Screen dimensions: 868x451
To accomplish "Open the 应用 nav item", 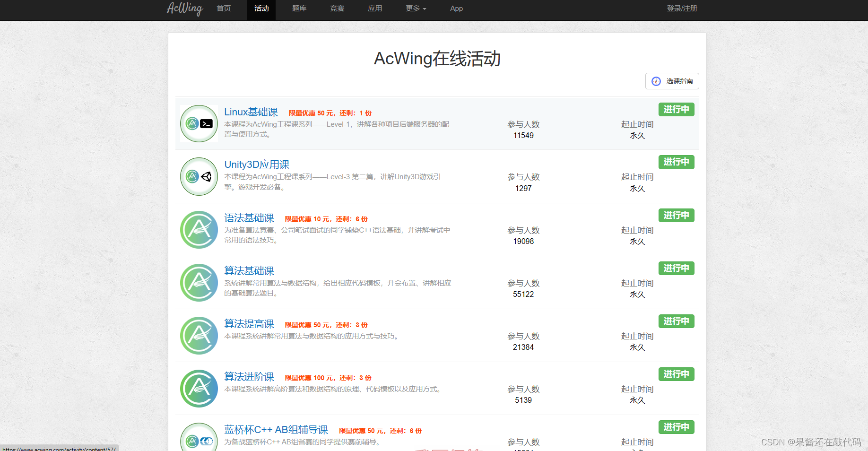I will click(375, 9).
